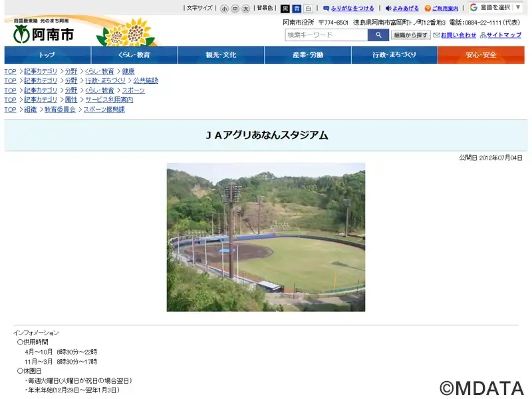
Task: Click 行政・まちづくり breadcrumb link
Action: (105, 80)
